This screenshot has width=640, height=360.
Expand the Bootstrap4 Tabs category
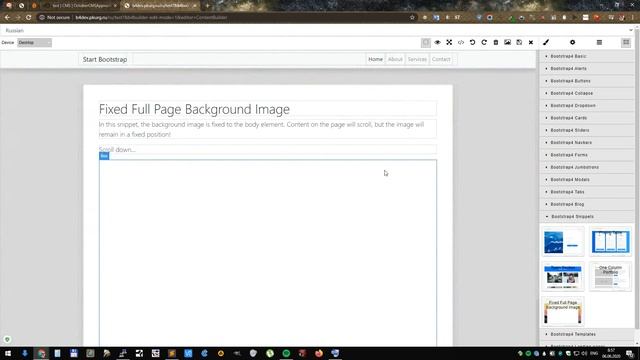[x=587, y=192]
